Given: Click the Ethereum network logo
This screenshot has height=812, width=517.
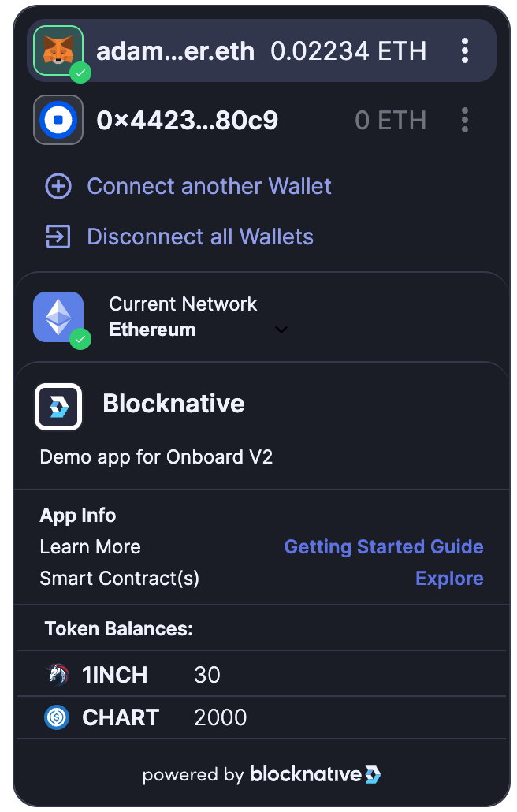Looking at the screenshot, I should [x=58, y=317].
